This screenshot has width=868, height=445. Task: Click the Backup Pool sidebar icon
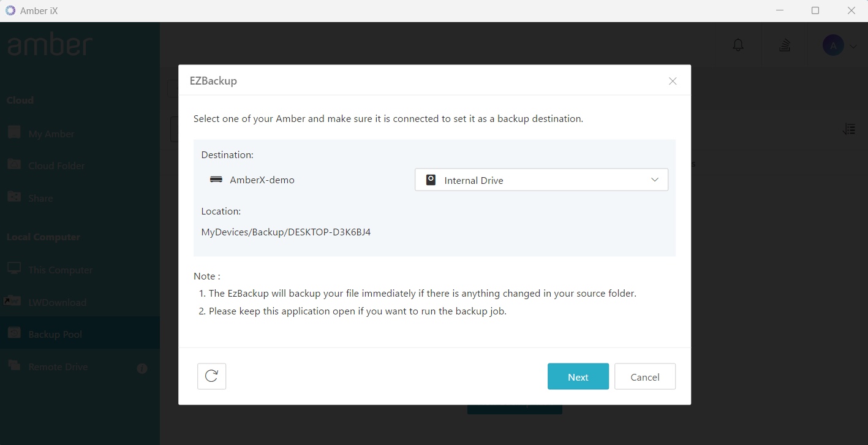[x=14, y=333]
